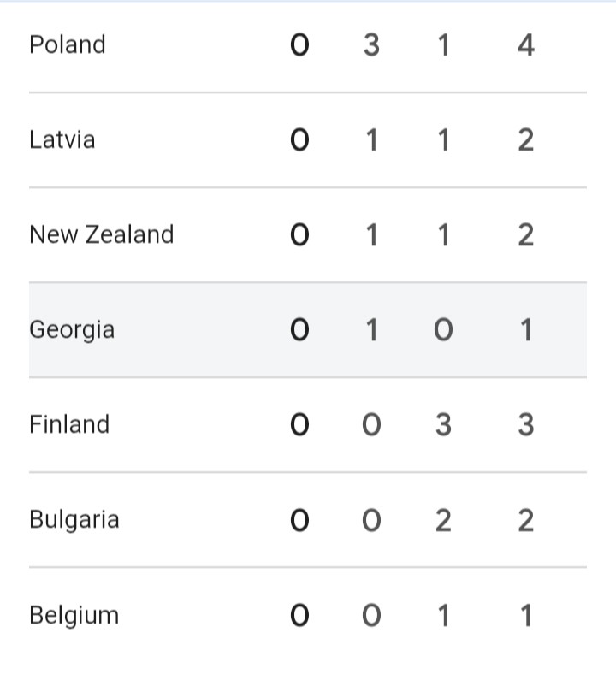Click New Zealand's total of 2

(525, 235)
